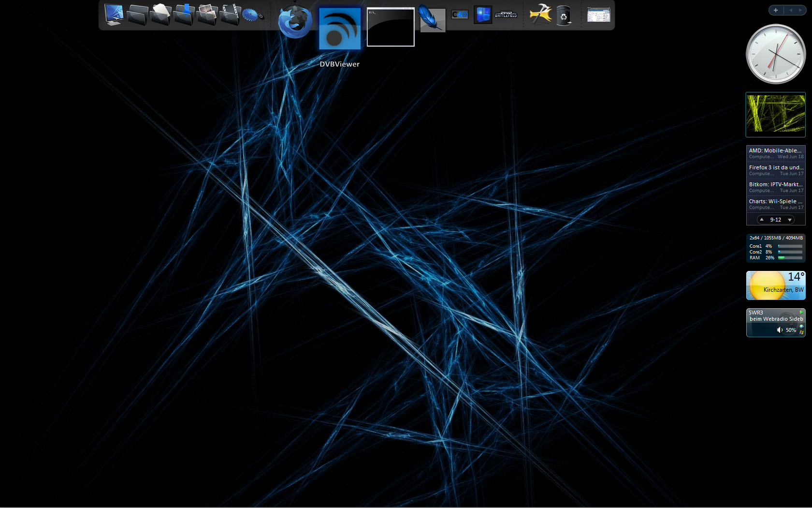Launch Cinema 4D from the dock
The height and width of the screenshot is (508, 812).
pyautogui.click(x=460, y=15)
